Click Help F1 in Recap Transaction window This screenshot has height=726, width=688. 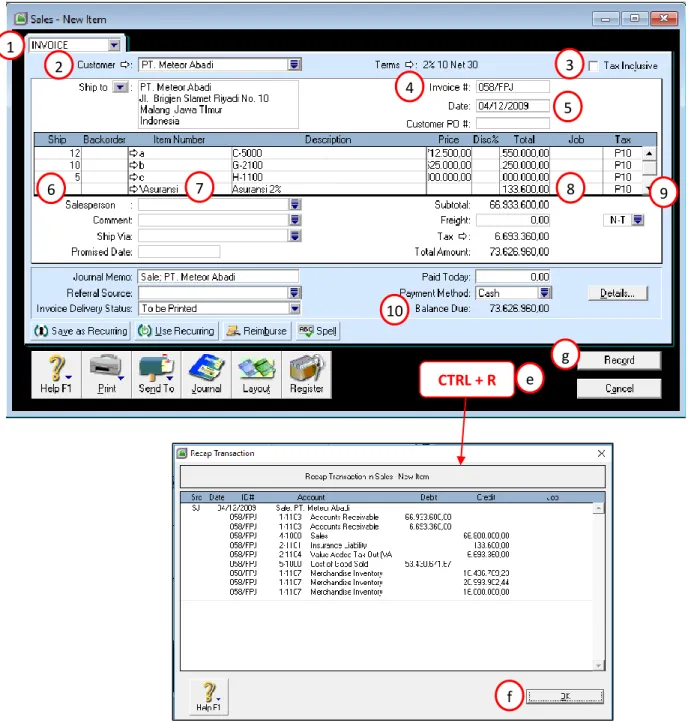(x=208, y=696)
